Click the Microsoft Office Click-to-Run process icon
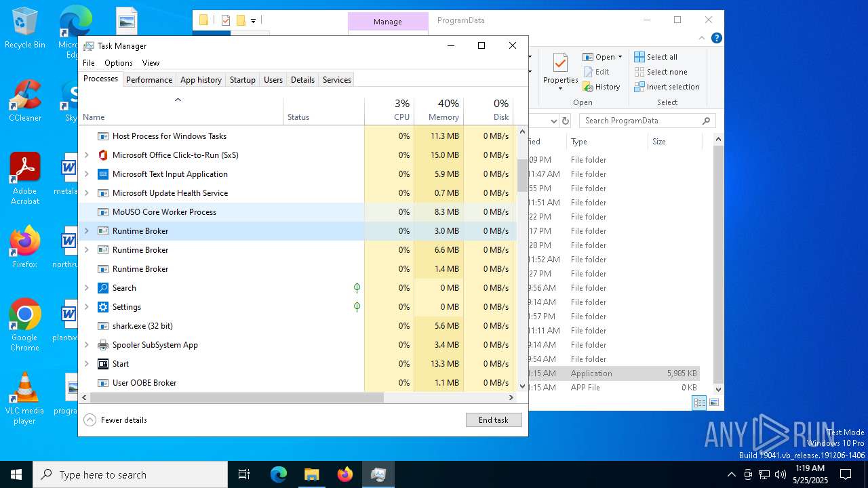Viewport: 868px width, 488px height. (103, 155)
